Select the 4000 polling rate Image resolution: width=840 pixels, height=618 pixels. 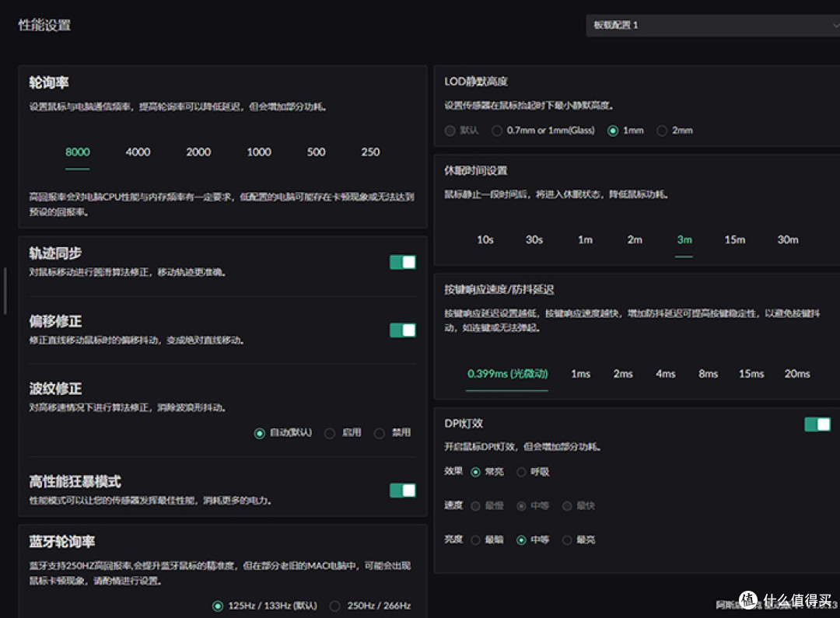point(138,152)
